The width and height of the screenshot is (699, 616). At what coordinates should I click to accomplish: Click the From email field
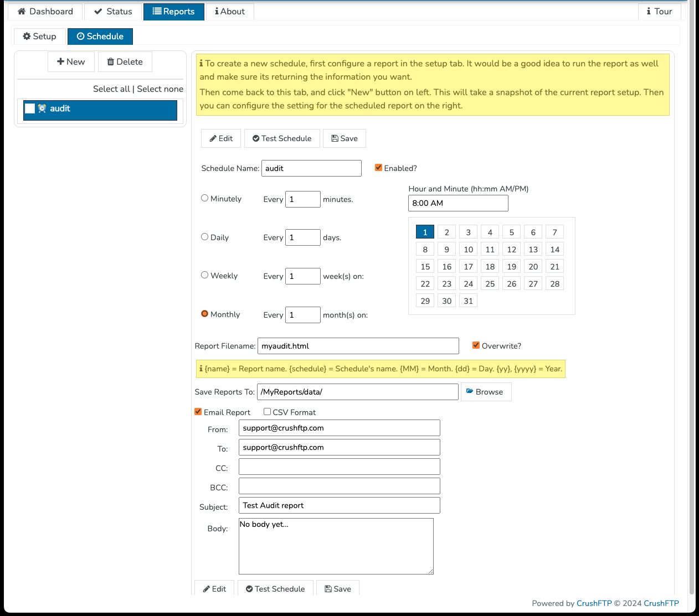[340, 428]
